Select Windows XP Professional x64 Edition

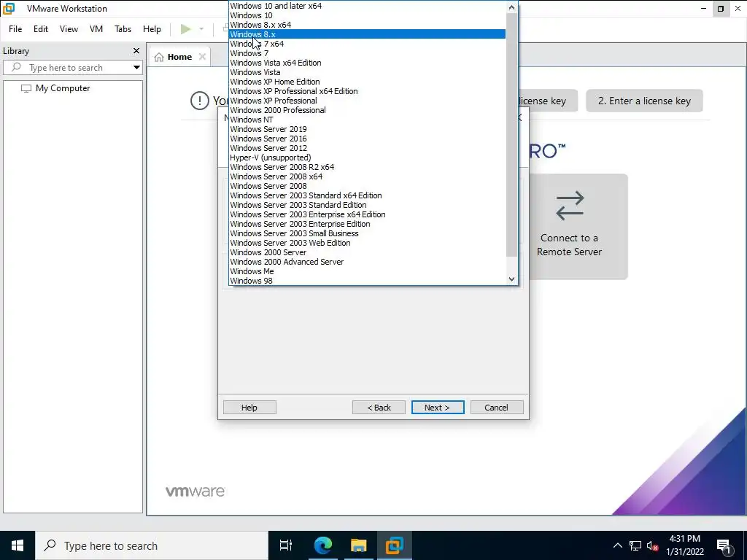click(x=368, y=91)
